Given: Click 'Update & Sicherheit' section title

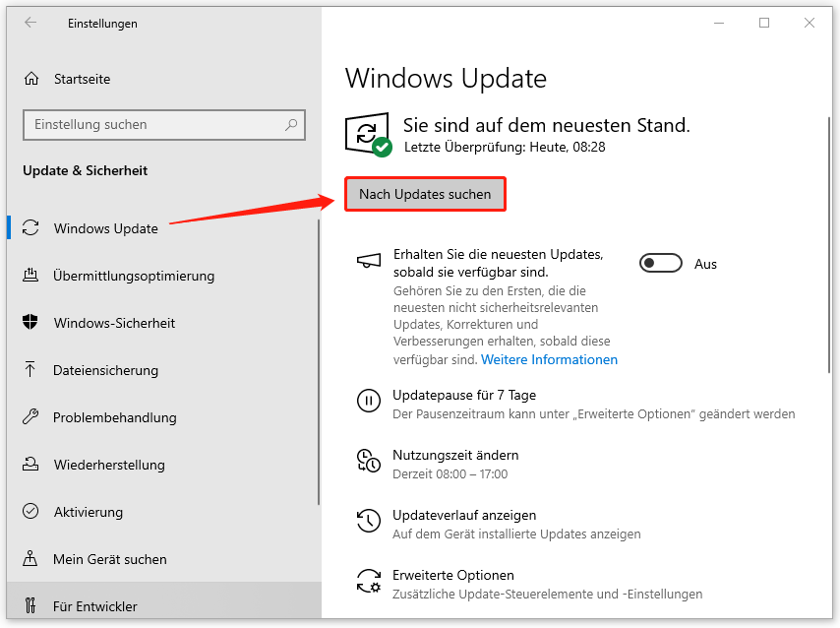Looking at the screenshot, I should pyautogui.click(x=85, y=170).
